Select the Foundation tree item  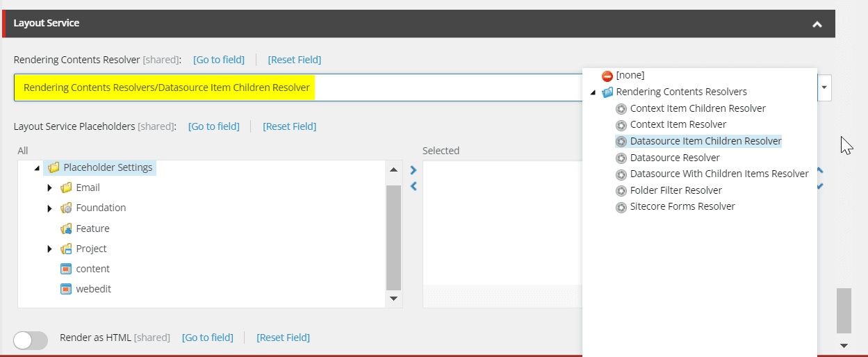(101, 208)
